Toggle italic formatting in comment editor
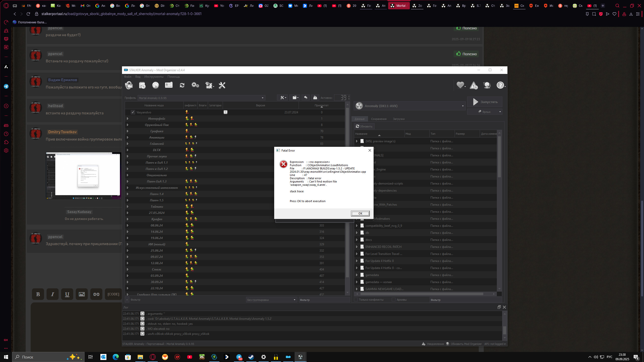The image size is (644, 362). coord(53,294)
